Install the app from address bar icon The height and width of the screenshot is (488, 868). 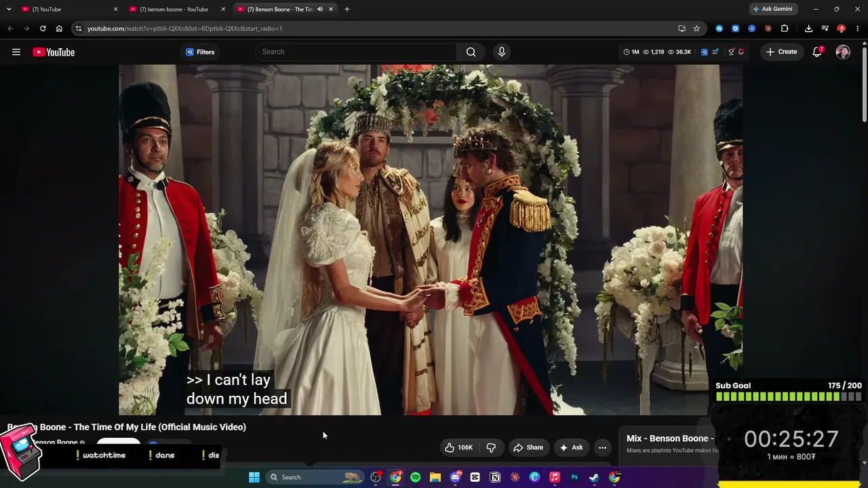click(682, 28)
